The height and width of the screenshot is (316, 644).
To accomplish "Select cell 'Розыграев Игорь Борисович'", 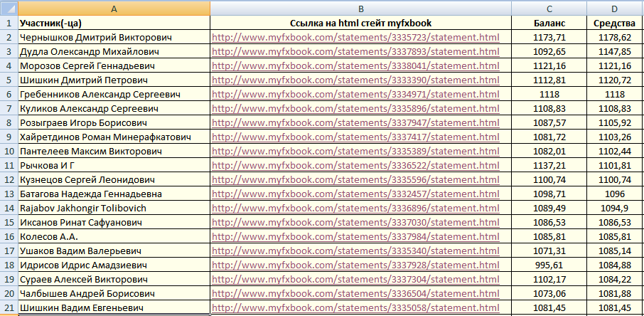I will pyautogui.click(x=114, y=122).
